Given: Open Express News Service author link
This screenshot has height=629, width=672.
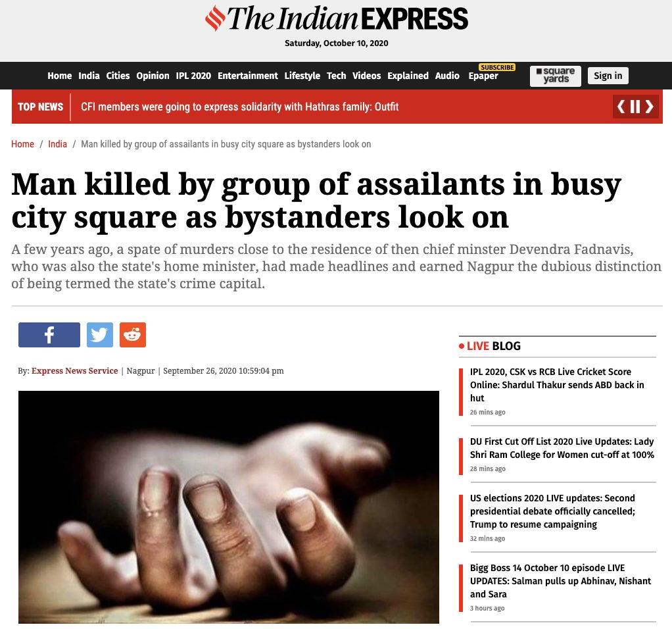Looking at the screenshot, I should click(x=74, y=371).
